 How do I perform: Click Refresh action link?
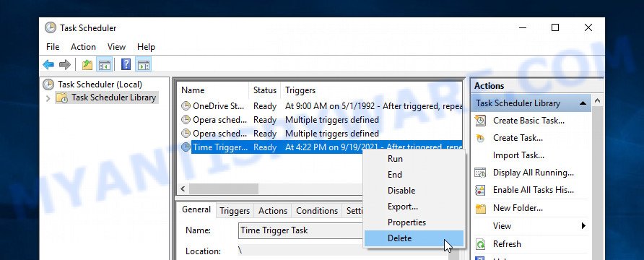pos(507,244)
